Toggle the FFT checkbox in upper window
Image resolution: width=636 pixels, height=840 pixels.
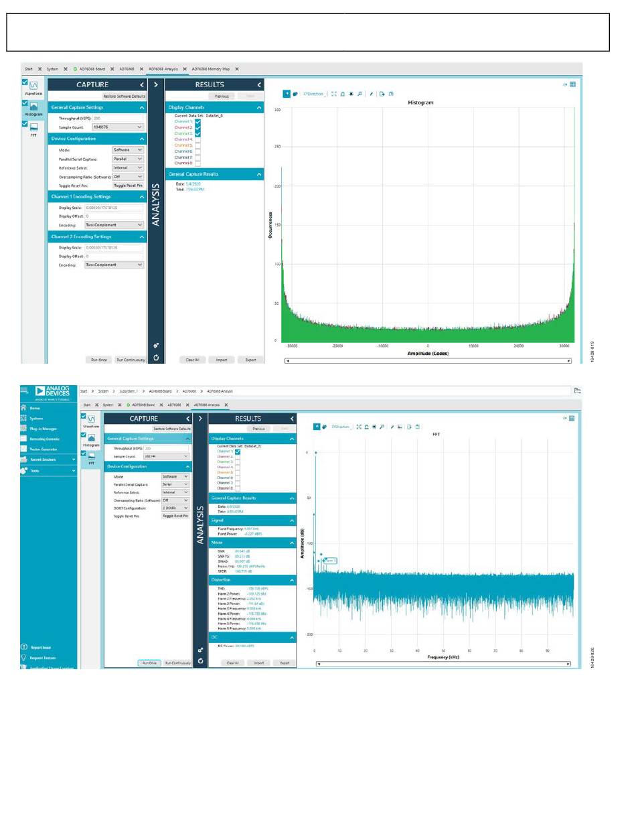25,123
